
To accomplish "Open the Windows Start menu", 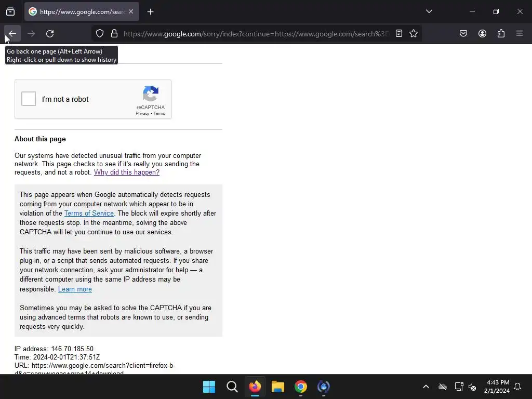I will [x=209, y=387].
